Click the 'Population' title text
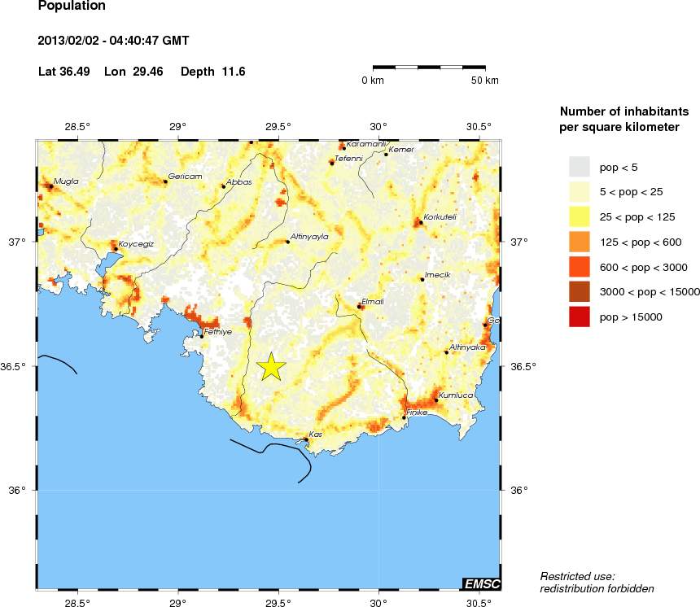The width and height of the screenshot is (700, 607). 72,7
